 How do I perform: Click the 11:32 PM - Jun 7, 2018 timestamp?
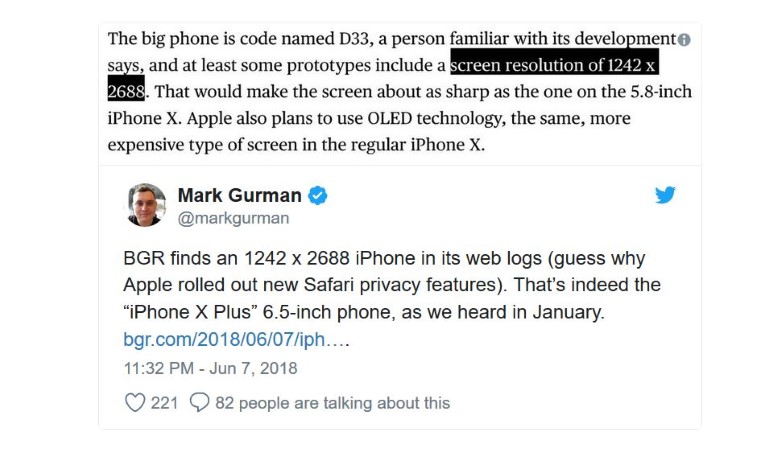pos(210,368)
